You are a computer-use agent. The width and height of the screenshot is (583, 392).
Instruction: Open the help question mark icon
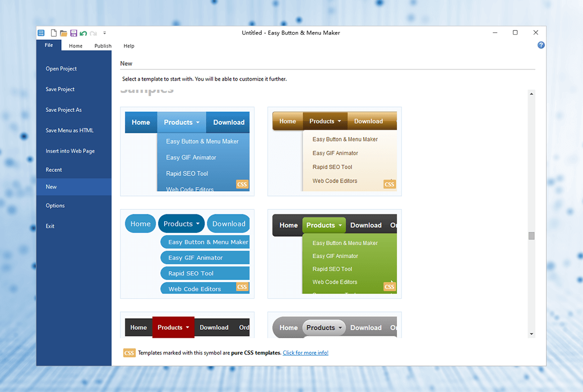(541, 45)
